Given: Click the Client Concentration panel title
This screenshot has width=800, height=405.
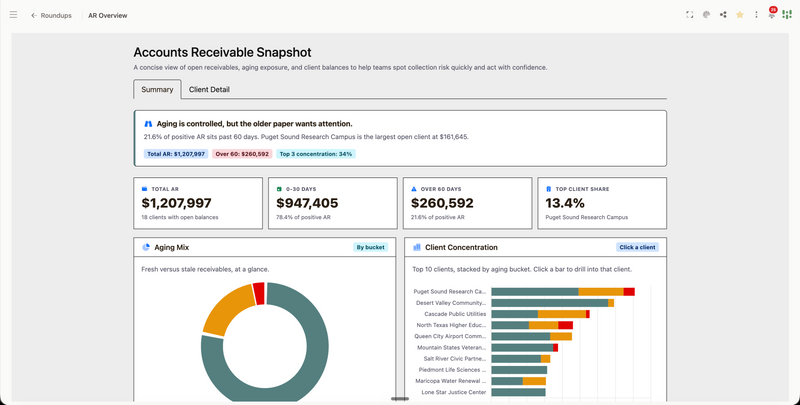Looking at the screenshot, I should click(x=461, y=247).
